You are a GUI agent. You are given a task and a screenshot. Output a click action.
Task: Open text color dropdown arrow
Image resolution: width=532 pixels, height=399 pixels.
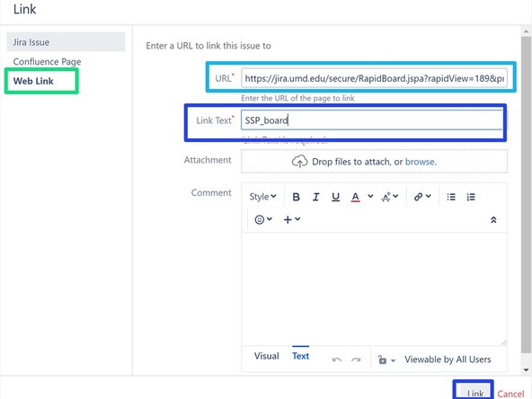click(x=370, y=196)
